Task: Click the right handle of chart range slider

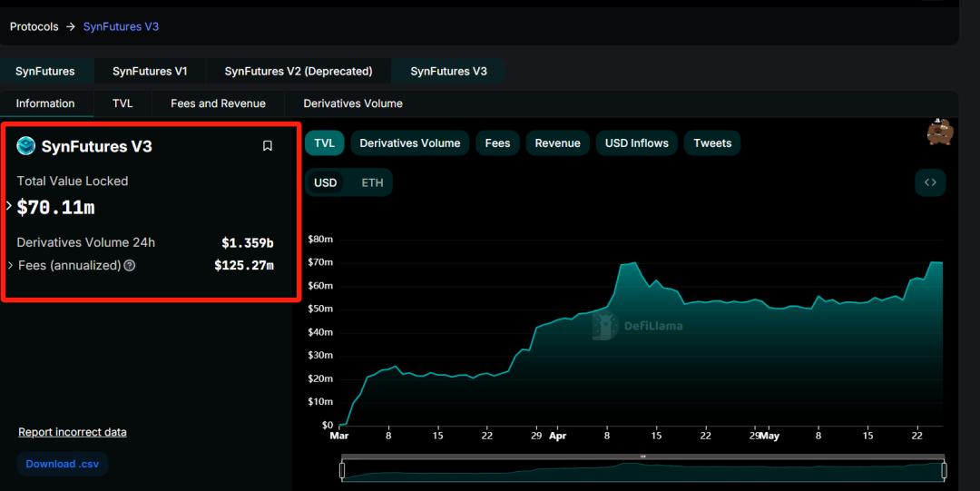Action: tap(944, 470)
